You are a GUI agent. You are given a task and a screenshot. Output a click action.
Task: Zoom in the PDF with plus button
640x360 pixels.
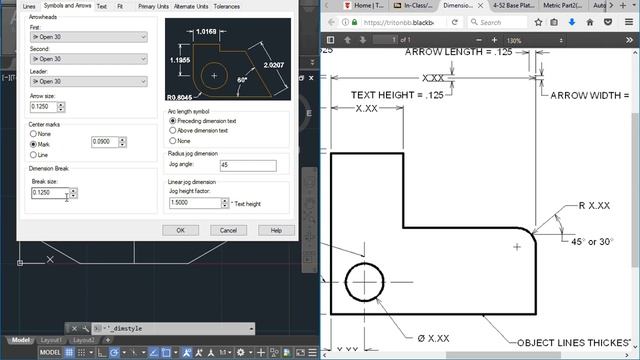pos(494,40)
